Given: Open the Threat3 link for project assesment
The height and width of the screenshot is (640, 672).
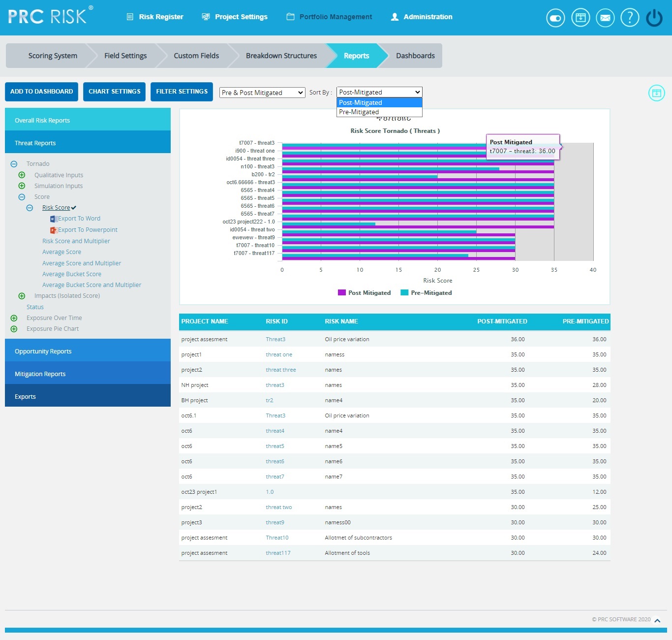Looking at the screenshot, I should coord(275,339).
